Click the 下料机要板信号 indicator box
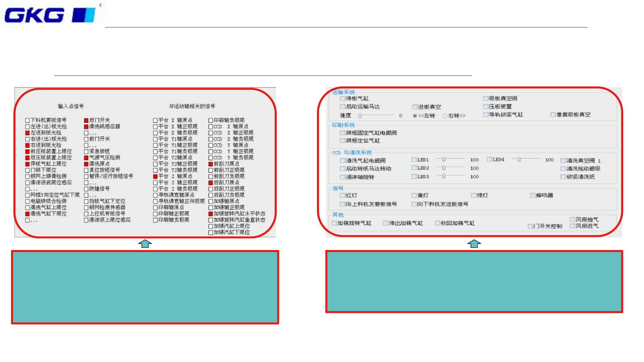 [x=28, y=120]
